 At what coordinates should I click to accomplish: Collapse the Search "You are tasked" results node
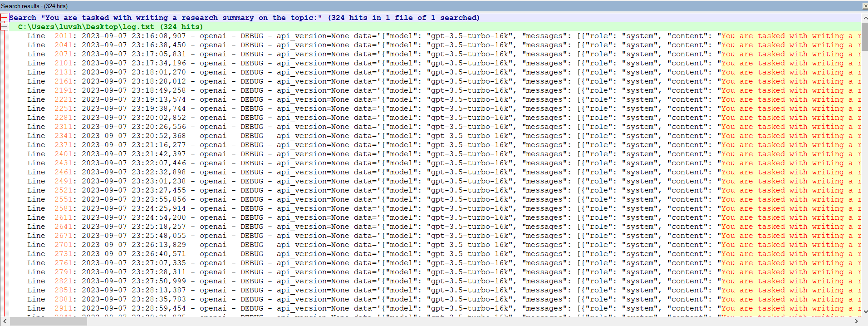4,18
